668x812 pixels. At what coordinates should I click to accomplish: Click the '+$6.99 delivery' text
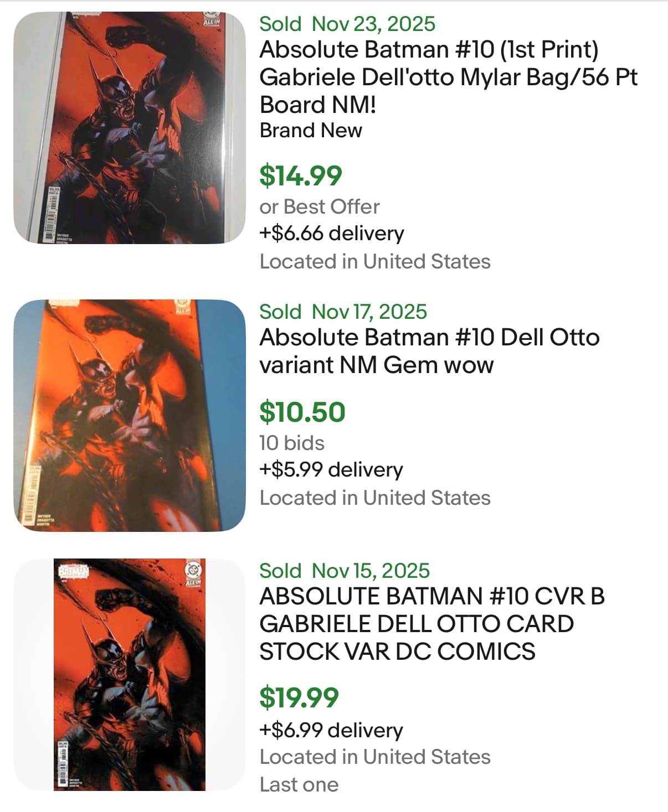(x=331, y=730)
